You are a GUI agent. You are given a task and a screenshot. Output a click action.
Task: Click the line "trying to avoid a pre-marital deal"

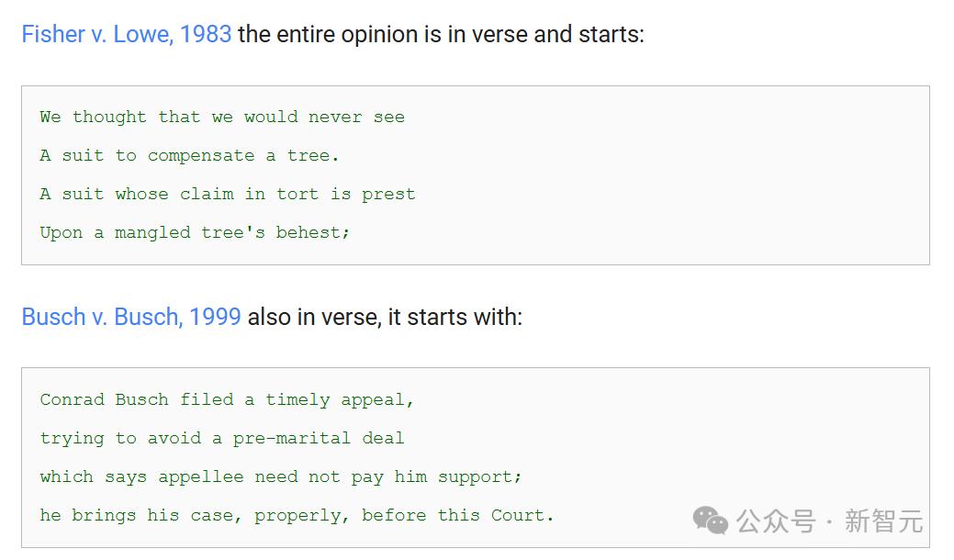click(x=222, y=439)
